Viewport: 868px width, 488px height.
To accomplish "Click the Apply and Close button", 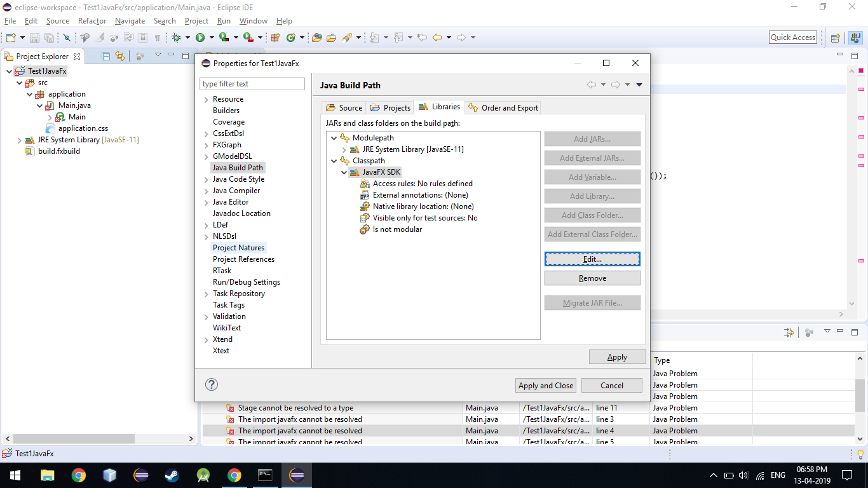I will click(x=546, y=385).
